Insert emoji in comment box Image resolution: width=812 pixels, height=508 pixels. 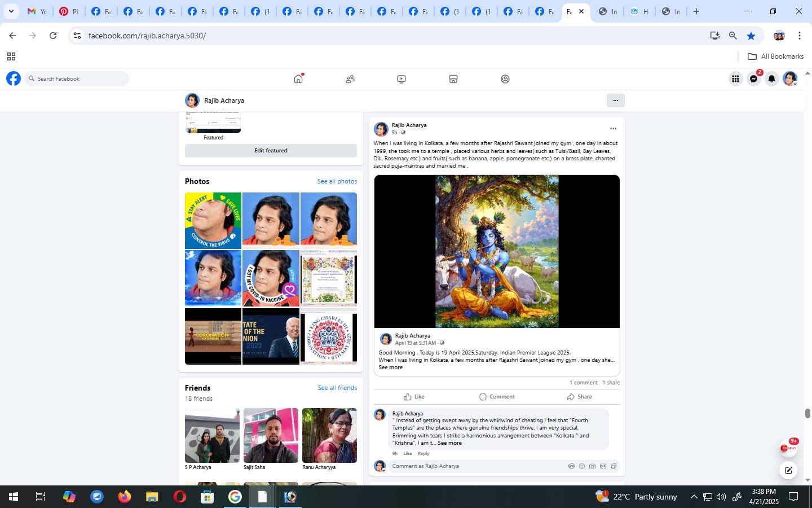(582, 466)
